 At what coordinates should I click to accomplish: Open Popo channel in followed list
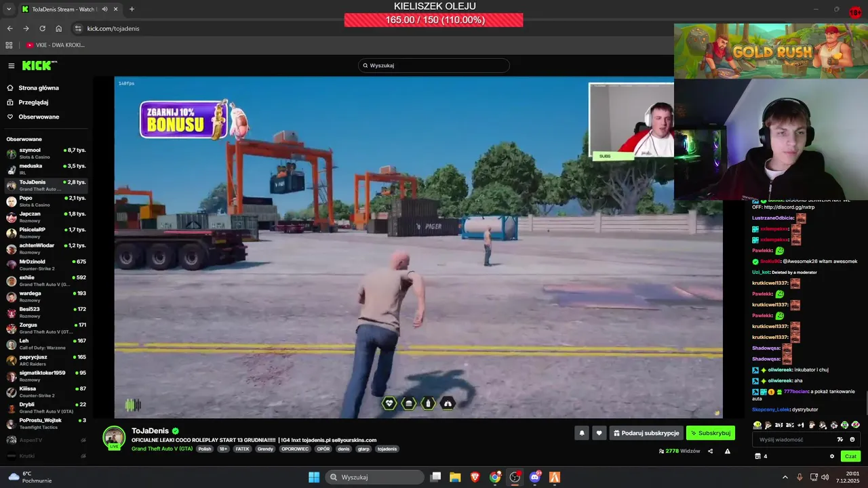[x=46, y=201]
